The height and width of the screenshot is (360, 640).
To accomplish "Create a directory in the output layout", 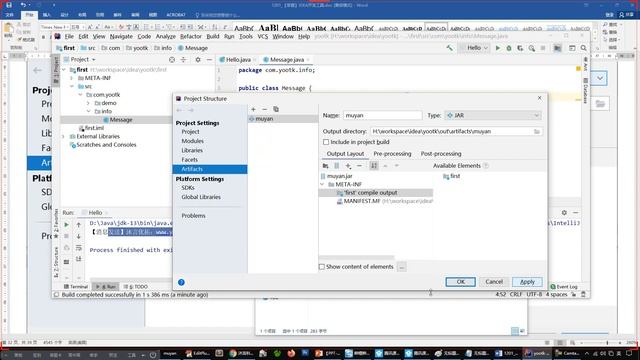I will click(325, 166).
